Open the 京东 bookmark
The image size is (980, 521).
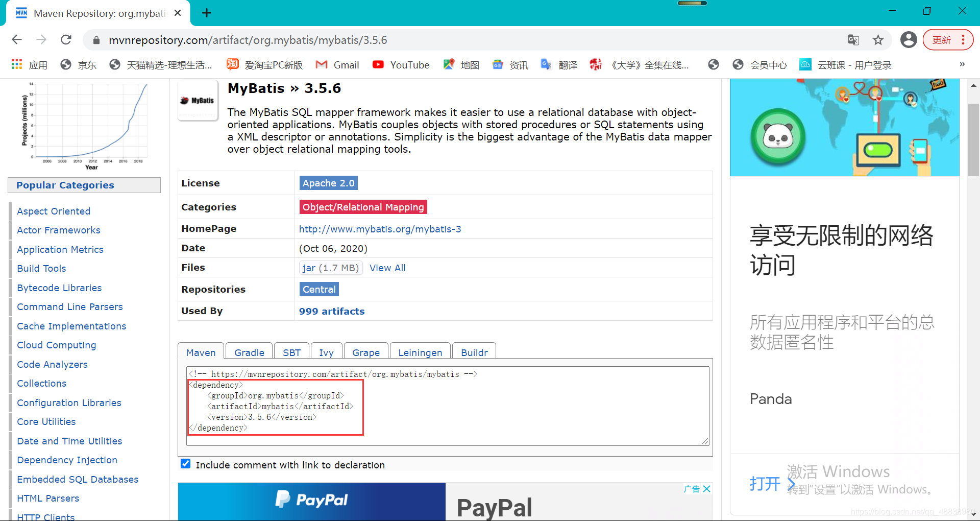pyautogui.click(x=79, y=65)
